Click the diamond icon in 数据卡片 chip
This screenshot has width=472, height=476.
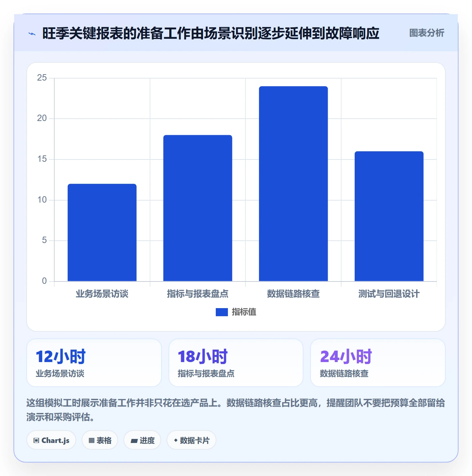(176, 440)
